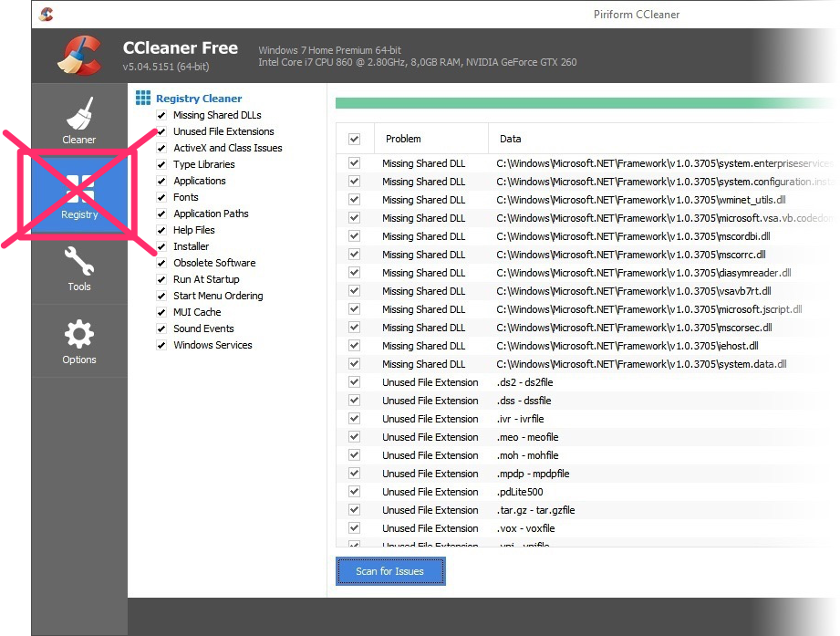Viewport: 840px width, 636px height.
Task: Click the 'CCleaner Free' product name
Action: (181, 47)
